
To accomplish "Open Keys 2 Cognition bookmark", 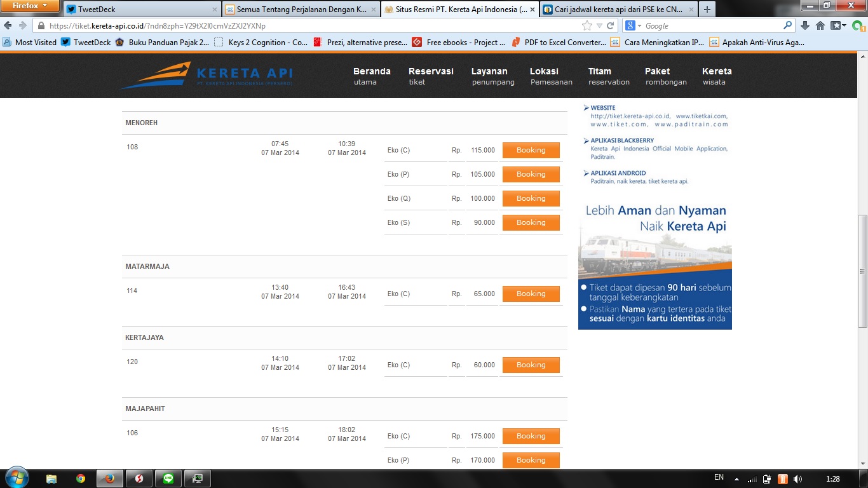I will [x=261, y=43].
